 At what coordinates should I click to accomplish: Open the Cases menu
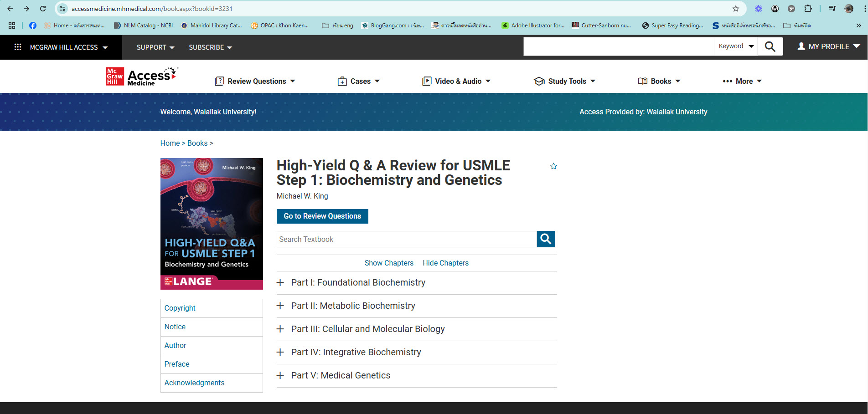point(358,81)
